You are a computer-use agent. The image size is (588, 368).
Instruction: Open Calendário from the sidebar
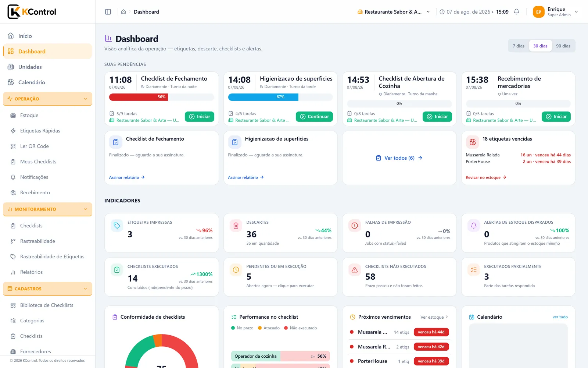(x=47, y=82)
